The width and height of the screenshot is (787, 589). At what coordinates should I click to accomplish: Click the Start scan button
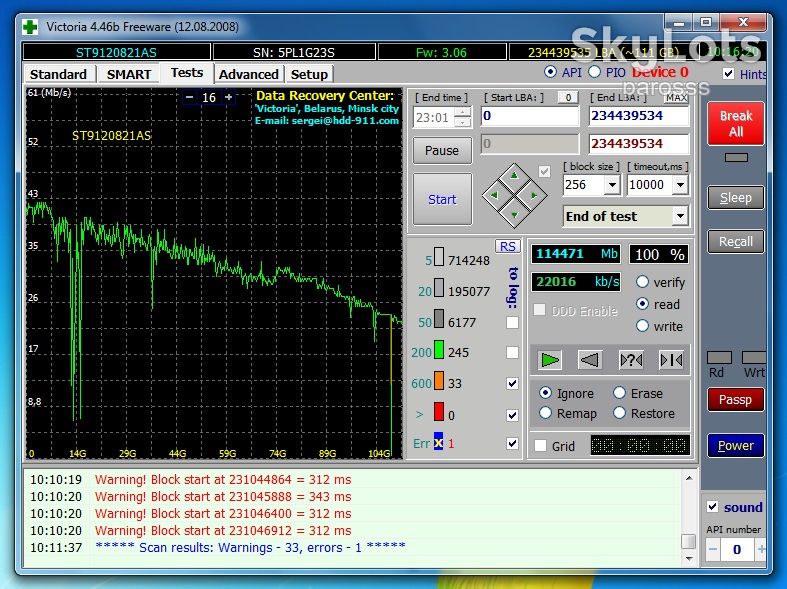tap(442, 199)
